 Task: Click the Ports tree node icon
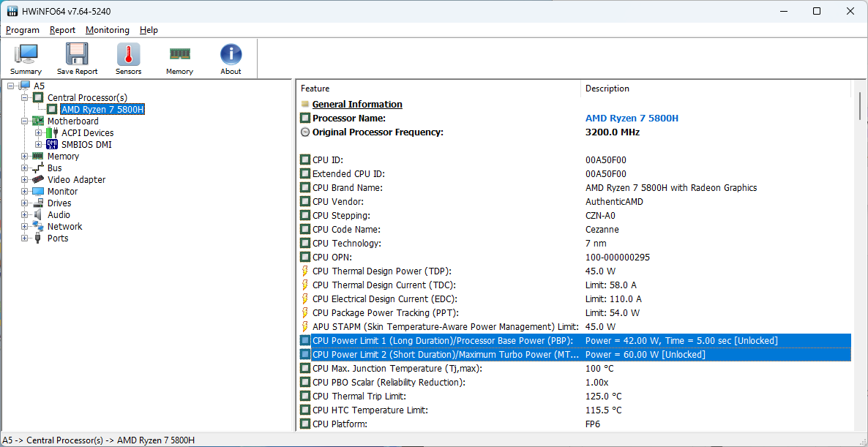coord(38,238)
